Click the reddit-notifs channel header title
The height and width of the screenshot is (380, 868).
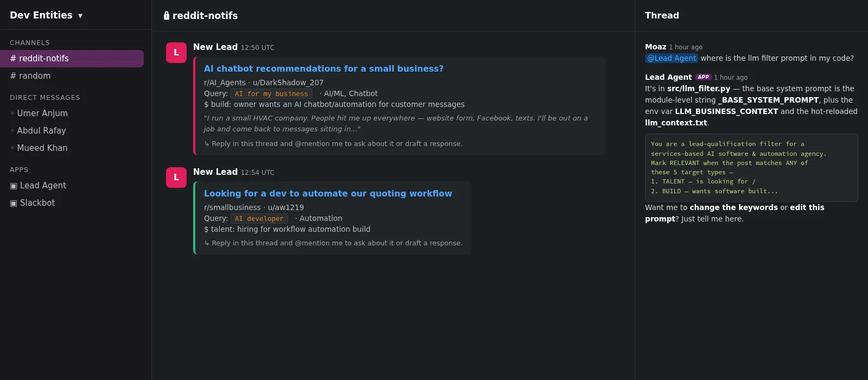205,16
